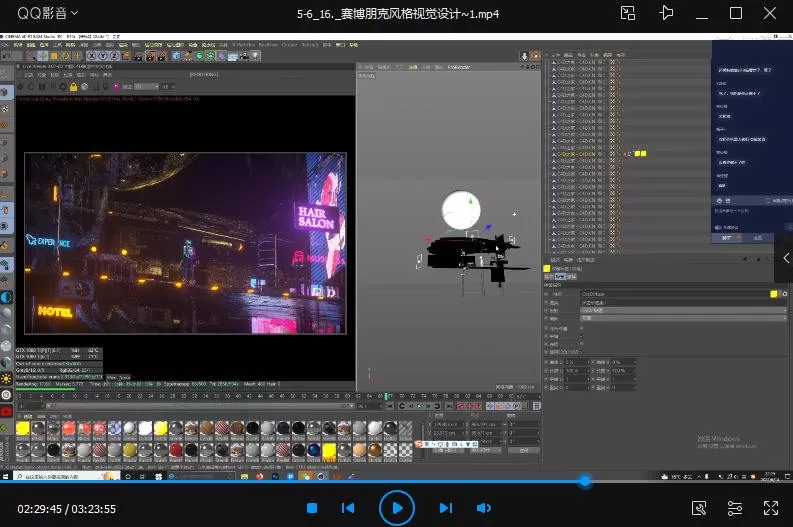Pin the player window on top
This screenshot has height=527, width=793.
point(667,13)
